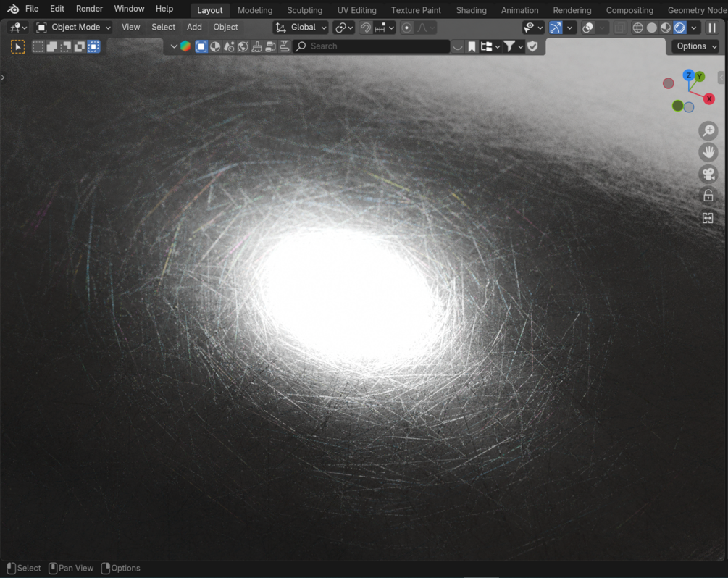Click the pie chart sphere icon

[x=215, y=46]
